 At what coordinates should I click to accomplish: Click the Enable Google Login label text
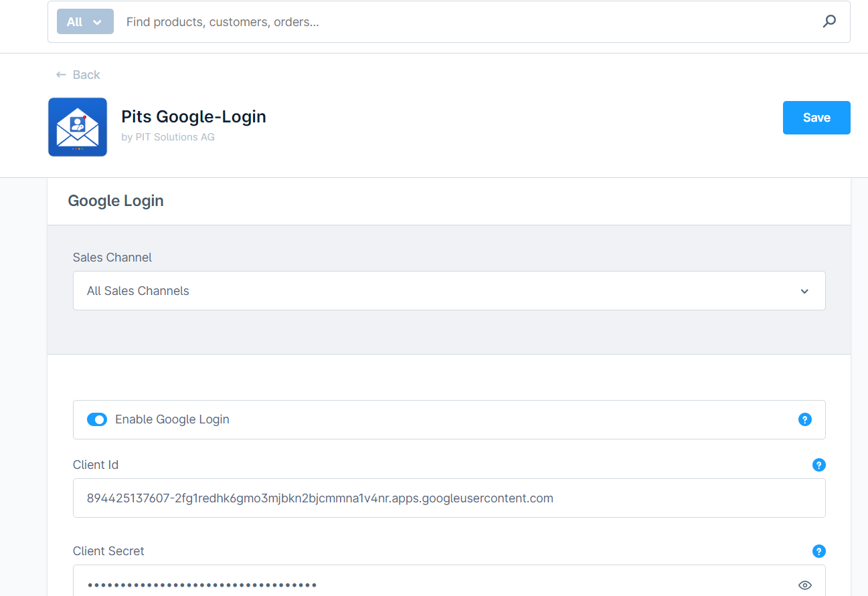click(172, 419)
